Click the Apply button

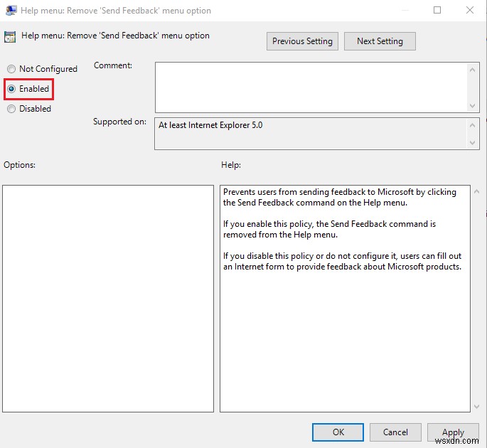click(x=453, y=432)
